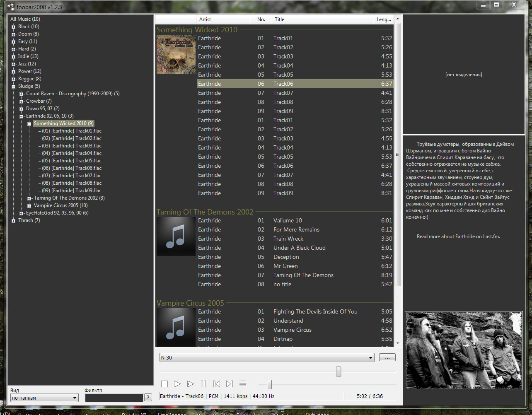Click the Title column header
Screen dimensions: 532x415
(x=279, y=19)
